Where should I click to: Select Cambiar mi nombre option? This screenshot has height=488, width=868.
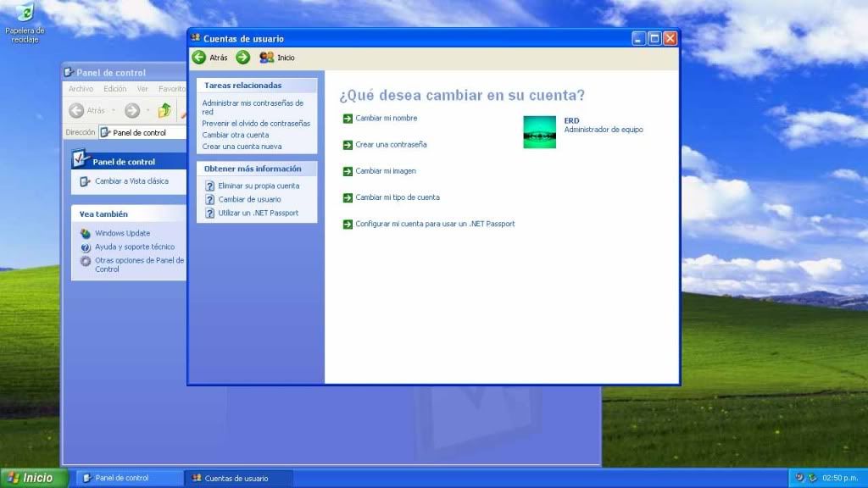[386, 119]
